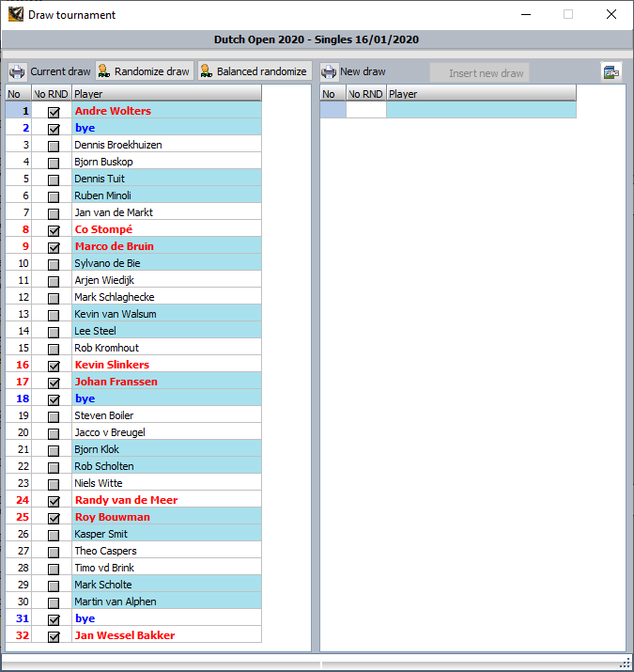Image resolution: width=634 pixels, height=672 pixels.
Task: Click the Balanced randomize button label
Action: tap(261, 72)
